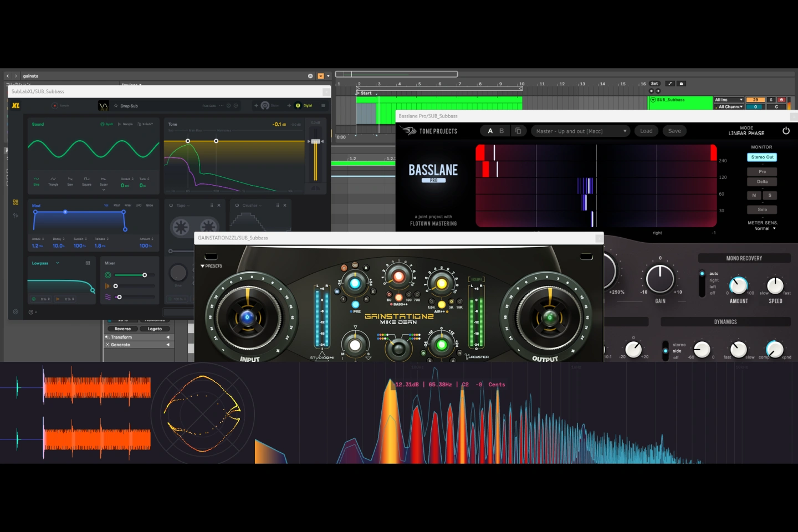Click the Ableton Set locator button
This screenshot has width=798, height=532.
pos(654,84)
